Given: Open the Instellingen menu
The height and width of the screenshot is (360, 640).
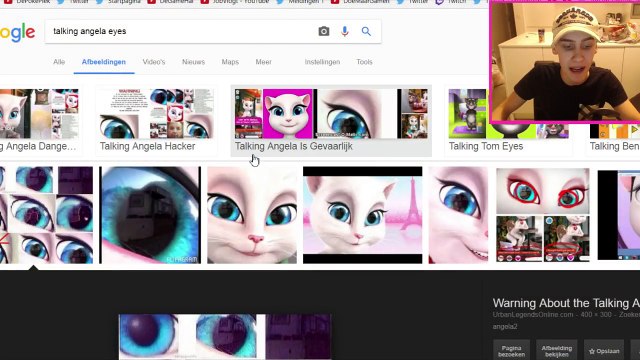Looking at the screenshot, I should click(322, 62).
